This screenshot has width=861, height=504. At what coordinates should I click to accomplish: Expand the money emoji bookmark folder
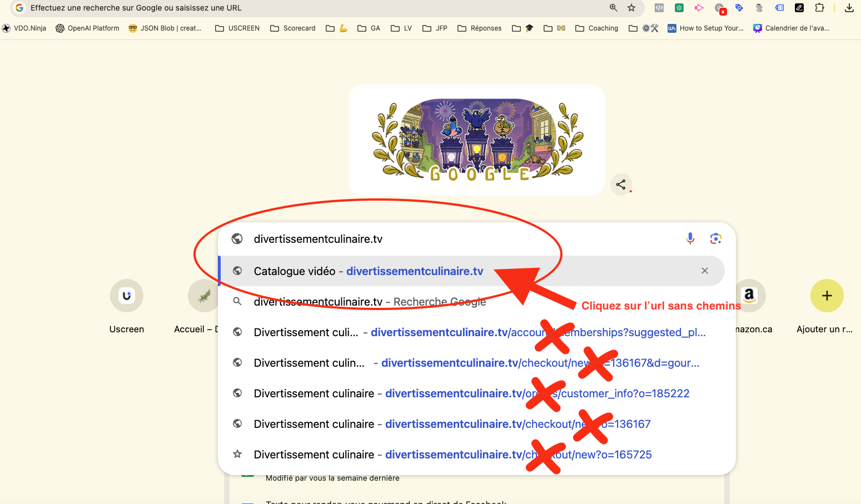coord(555,28)
